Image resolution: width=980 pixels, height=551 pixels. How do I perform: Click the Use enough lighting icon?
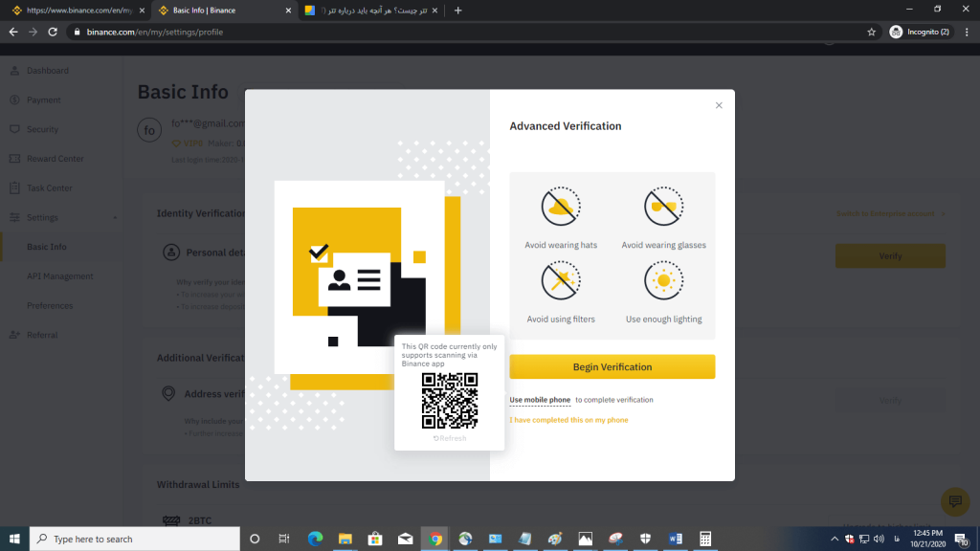[664, 280]
